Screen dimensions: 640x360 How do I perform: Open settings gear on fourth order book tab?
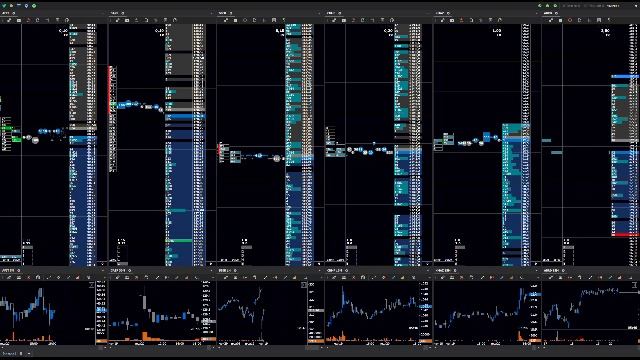click(339, 13)
